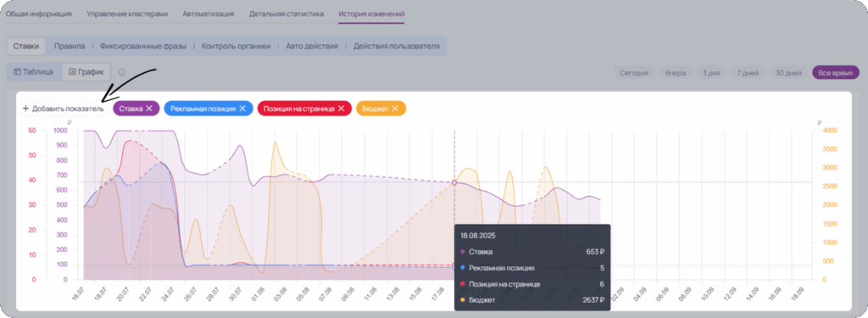The height and width of the screenshot is (318, 868).
Task: Remove the Рекламная позиция chip
Action: click(x=242, y=109)
